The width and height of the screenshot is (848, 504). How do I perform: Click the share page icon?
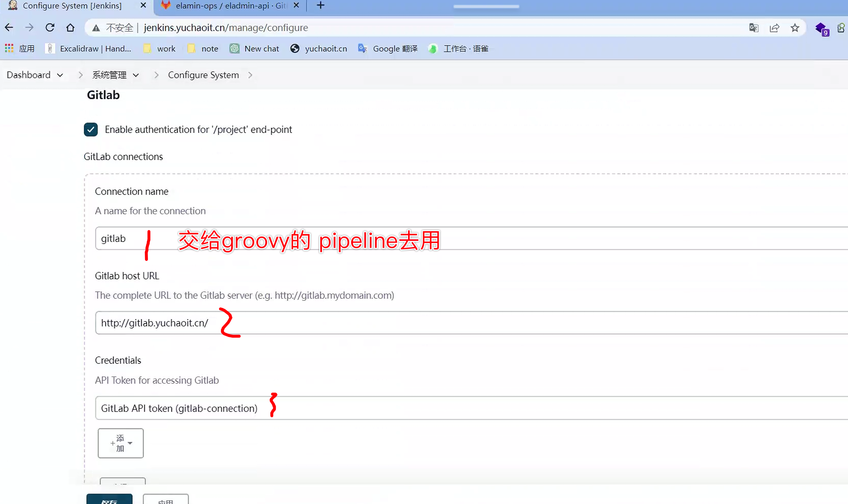click(774, 28)
